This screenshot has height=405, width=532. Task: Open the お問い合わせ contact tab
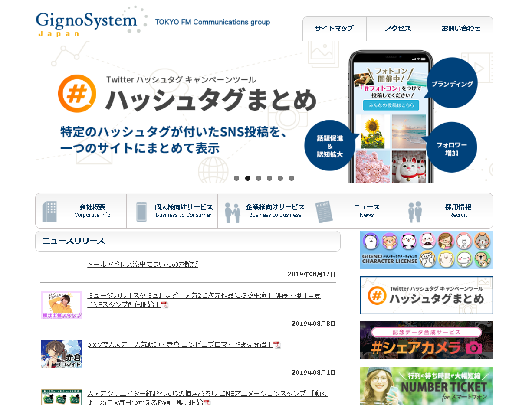(461, 29)
